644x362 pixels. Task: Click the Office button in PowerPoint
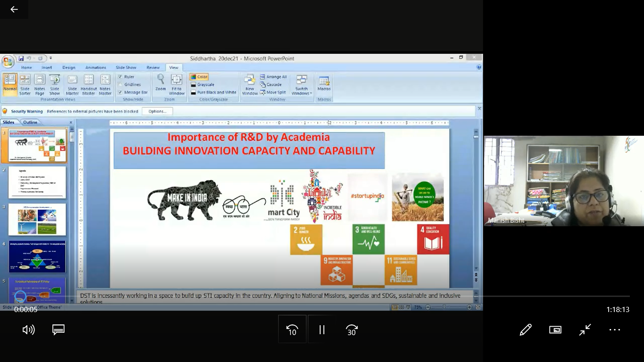[8, 61]
